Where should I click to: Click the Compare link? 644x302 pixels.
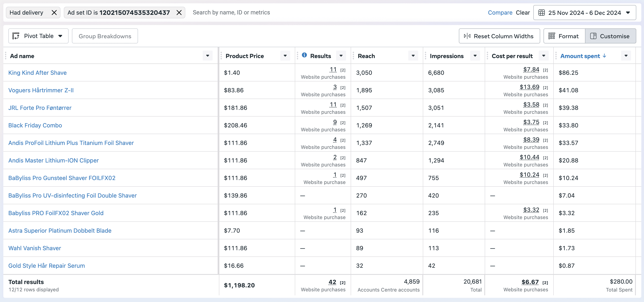tap(500, 13)
